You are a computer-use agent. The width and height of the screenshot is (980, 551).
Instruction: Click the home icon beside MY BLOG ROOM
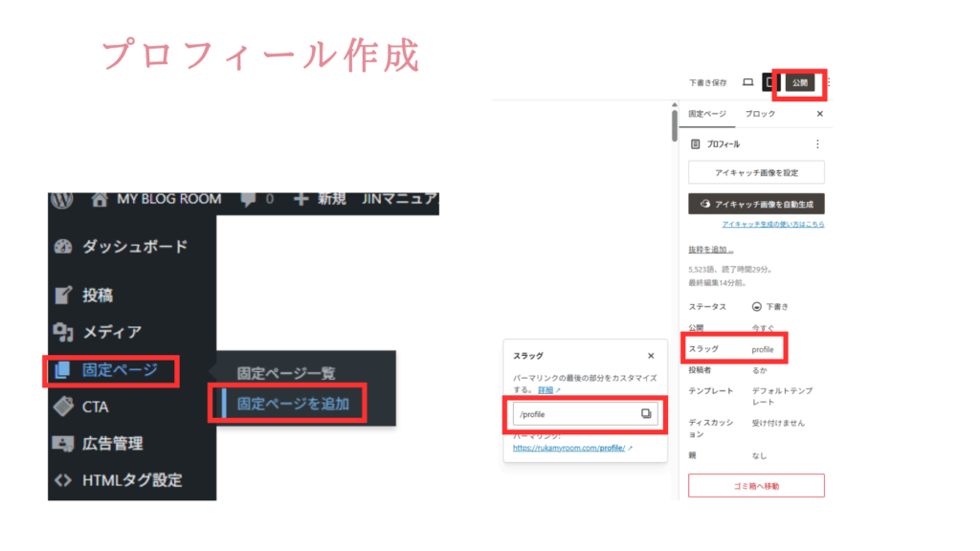coord(99,200)
